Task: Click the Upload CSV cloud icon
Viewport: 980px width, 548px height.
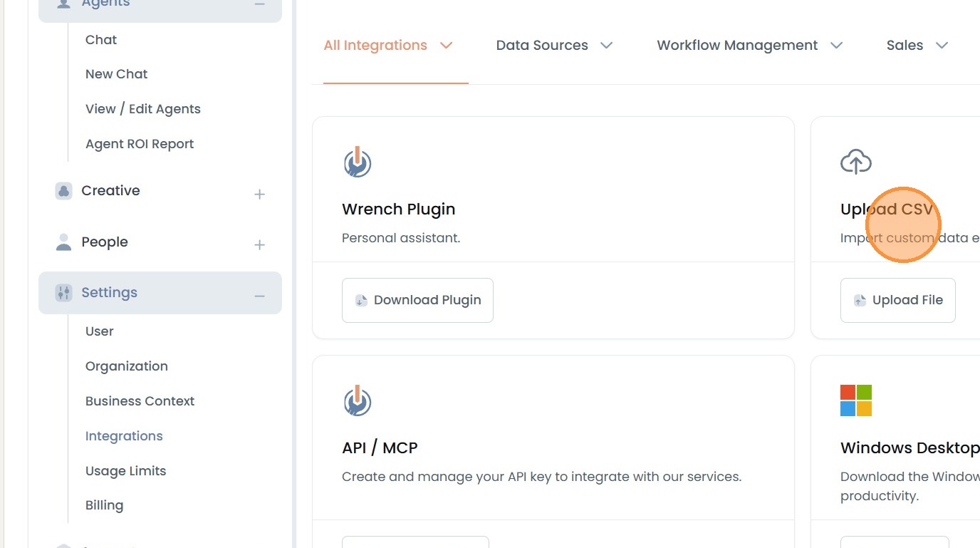Action: coord(855,162)
